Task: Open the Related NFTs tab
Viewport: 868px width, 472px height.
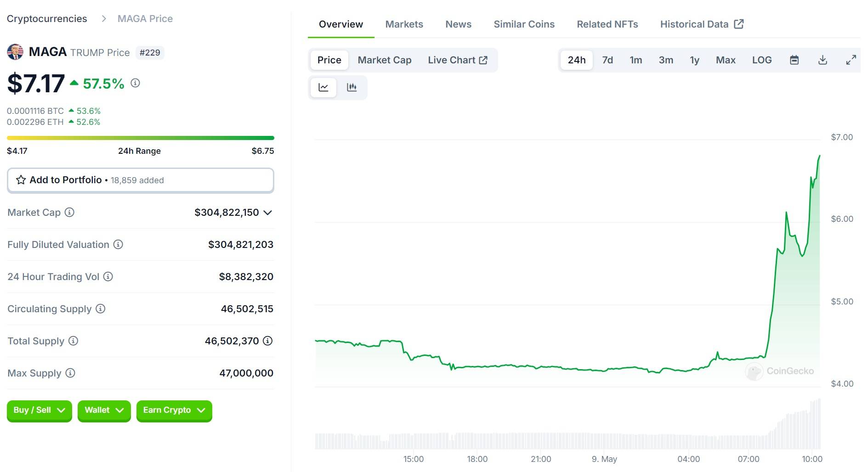Action: coord(607,24)
